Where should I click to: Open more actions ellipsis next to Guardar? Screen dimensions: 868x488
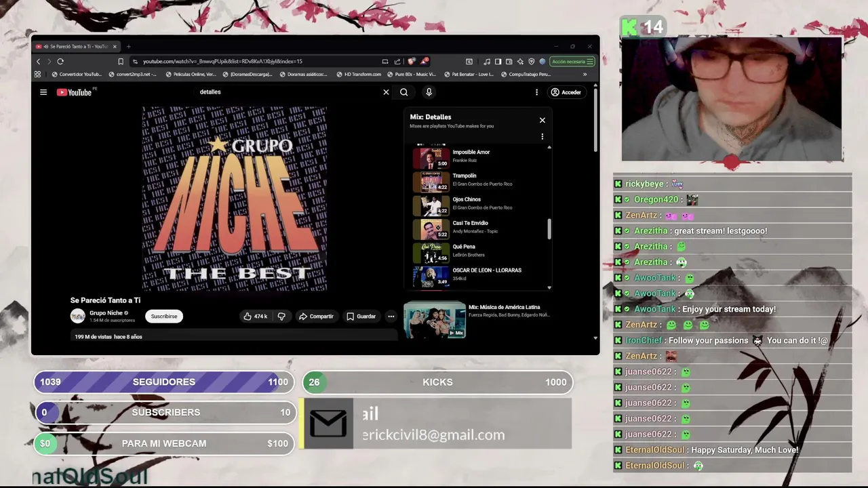pos(391,317)
